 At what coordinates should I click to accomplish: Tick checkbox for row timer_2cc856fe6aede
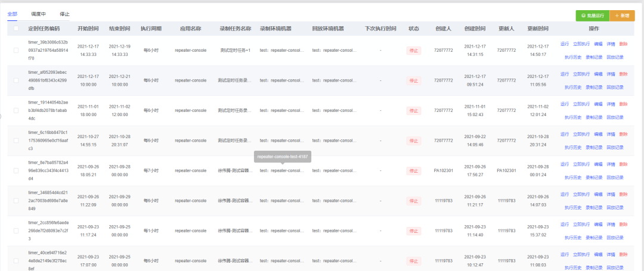click(16, 231)
